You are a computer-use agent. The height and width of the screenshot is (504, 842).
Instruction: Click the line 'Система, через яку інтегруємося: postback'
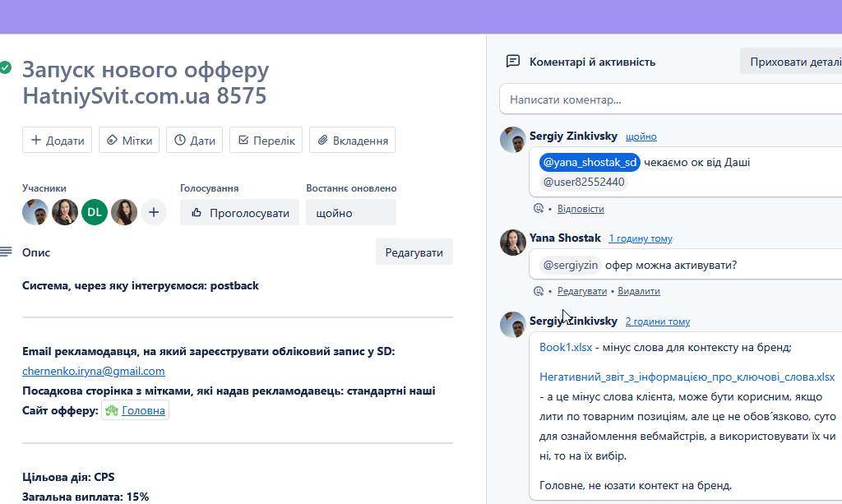(x=140, y=285)
